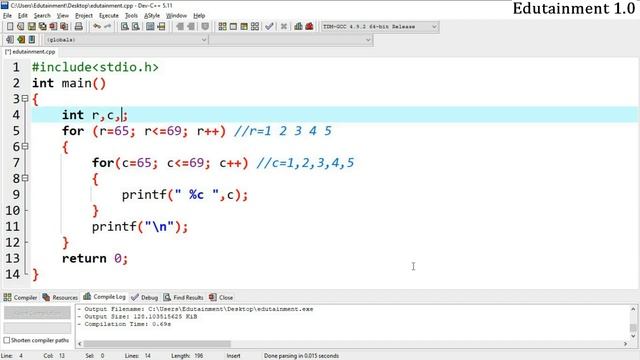640x360 pixels.
Task: Switch to the Compiler bottom tab
Action: (20, 298)
